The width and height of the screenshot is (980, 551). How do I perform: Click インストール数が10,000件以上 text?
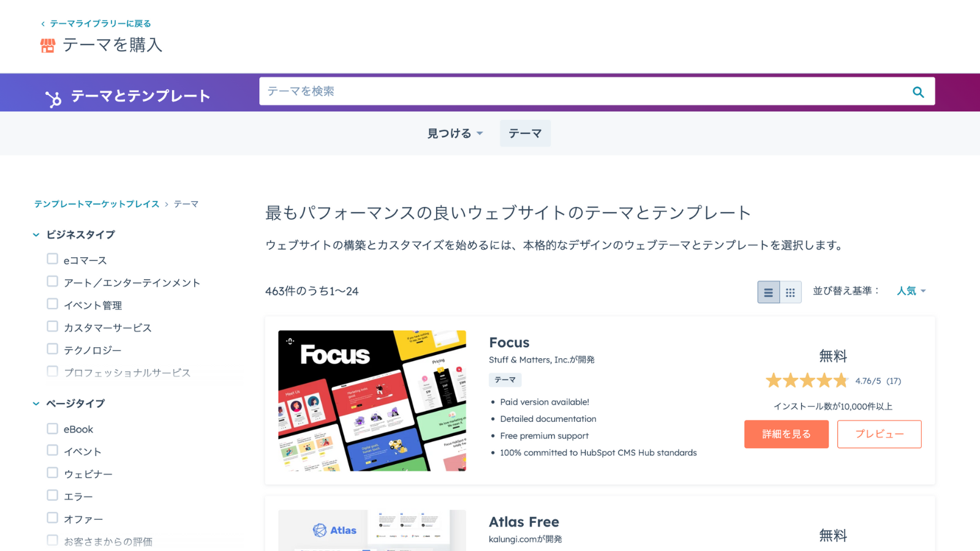coord(833,407)
